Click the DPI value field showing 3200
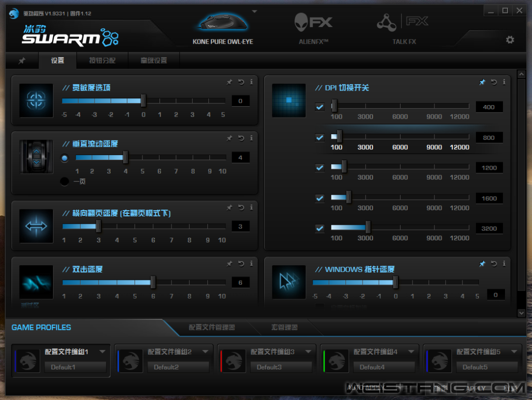The height and width of the screenshot is (400, 532). (489, 228)
